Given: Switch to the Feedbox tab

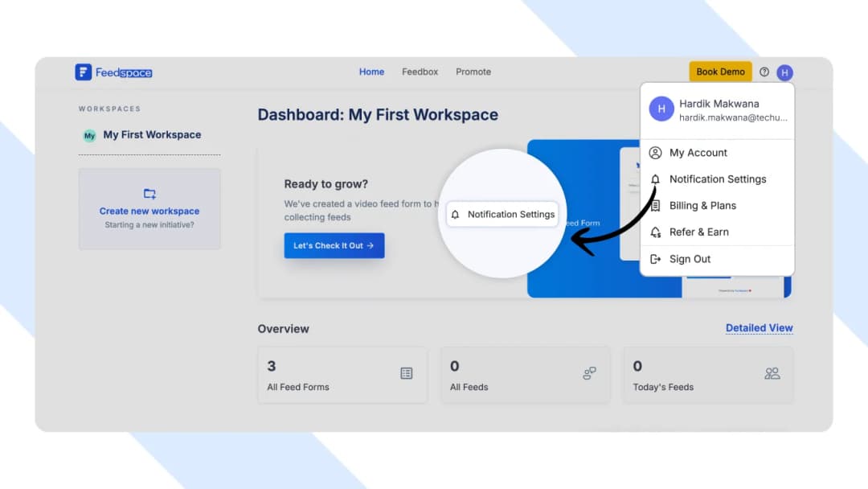Looking at the screenshot, I should [x=420, y=72].
